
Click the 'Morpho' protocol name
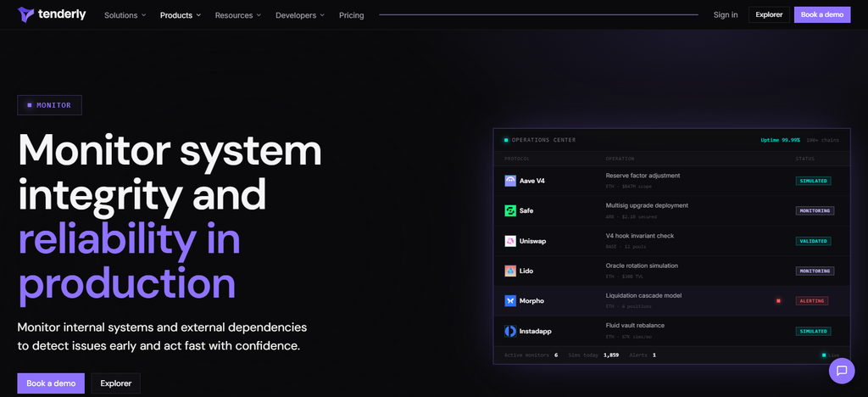[531, 300]
